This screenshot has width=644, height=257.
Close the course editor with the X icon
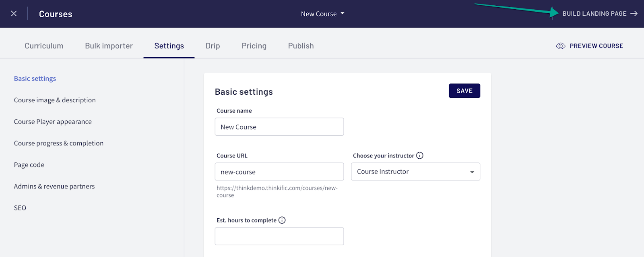tap(14, 14)
